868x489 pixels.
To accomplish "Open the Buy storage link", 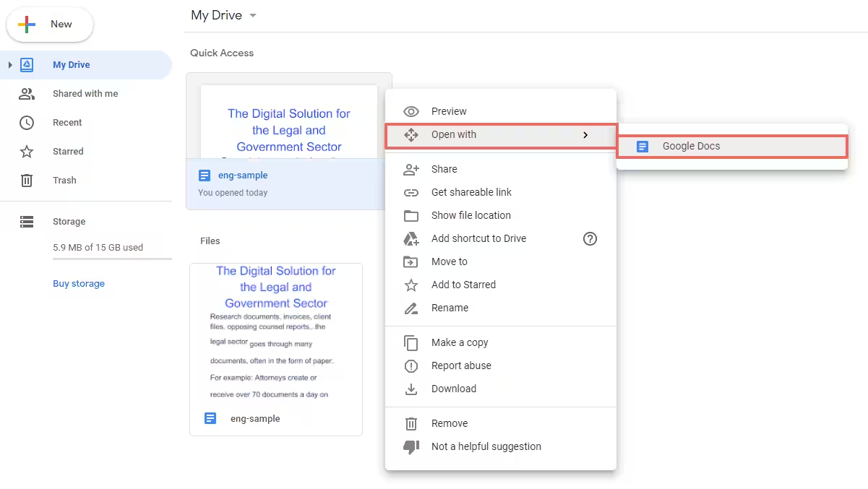I will pos(79,284).
